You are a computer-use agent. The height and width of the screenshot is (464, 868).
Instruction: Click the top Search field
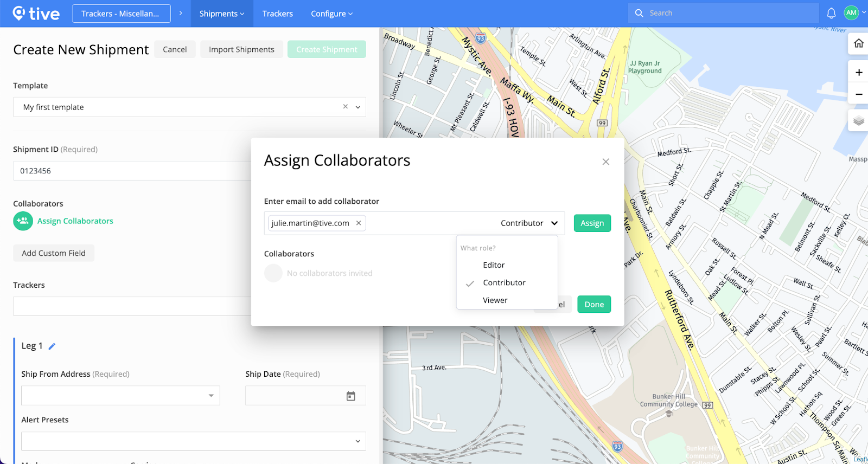click(727, 13)
